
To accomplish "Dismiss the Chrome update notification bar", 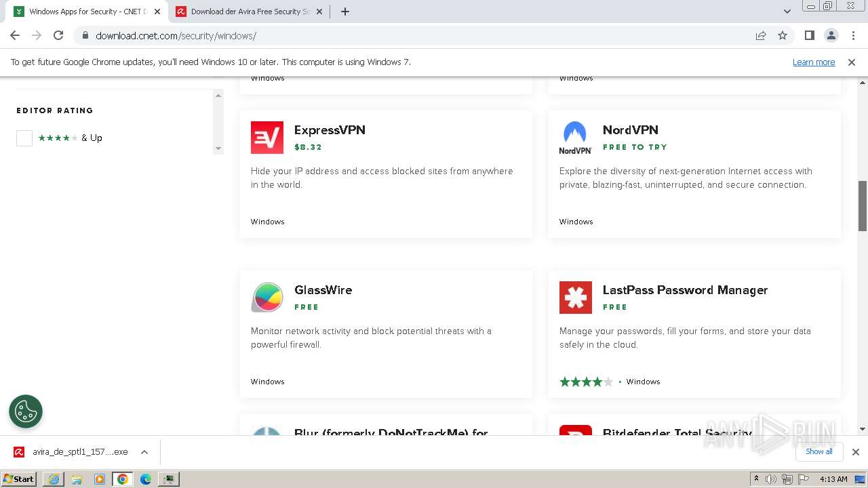I will tap(852, 62).
